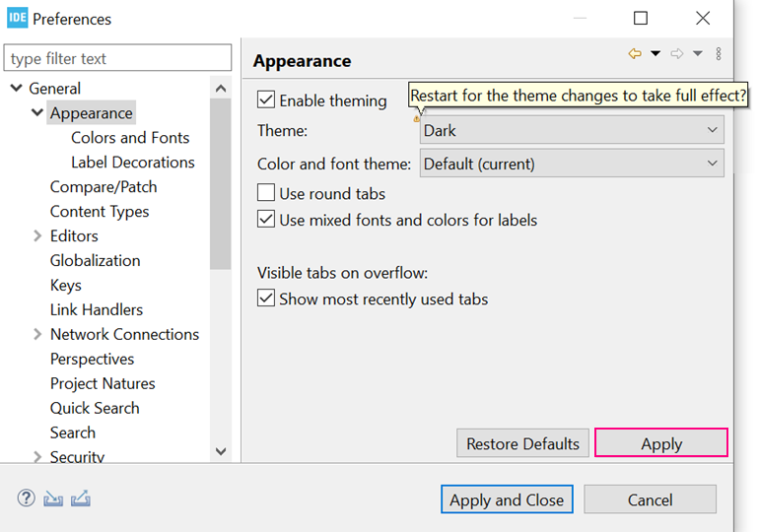Screen dimensions: 759x532
Task: Enable the Use round tabs checkbox
Action: click(266, 193)
